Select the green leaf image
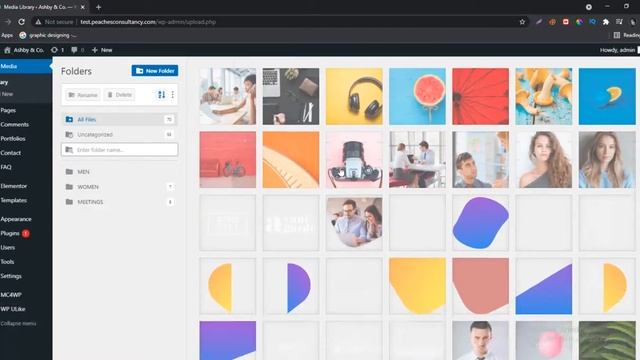640x360 pixels. point(607,340)
